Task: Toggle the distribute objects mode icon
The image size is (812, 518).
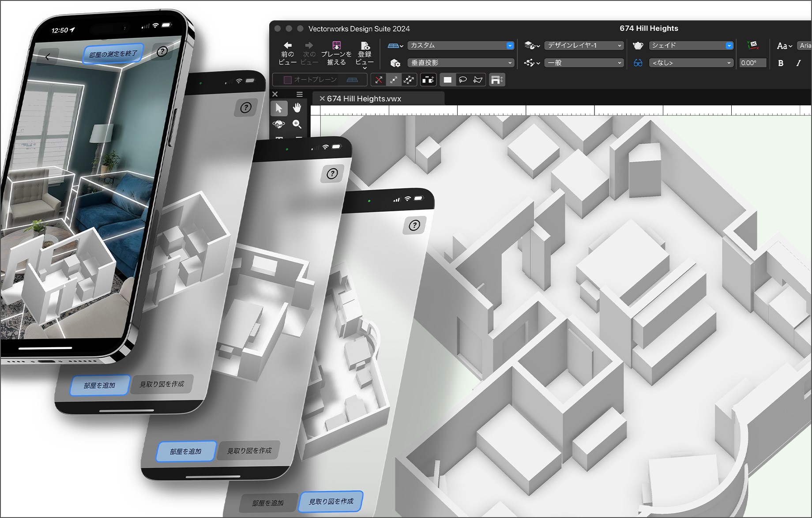Action: click(428, 80)
